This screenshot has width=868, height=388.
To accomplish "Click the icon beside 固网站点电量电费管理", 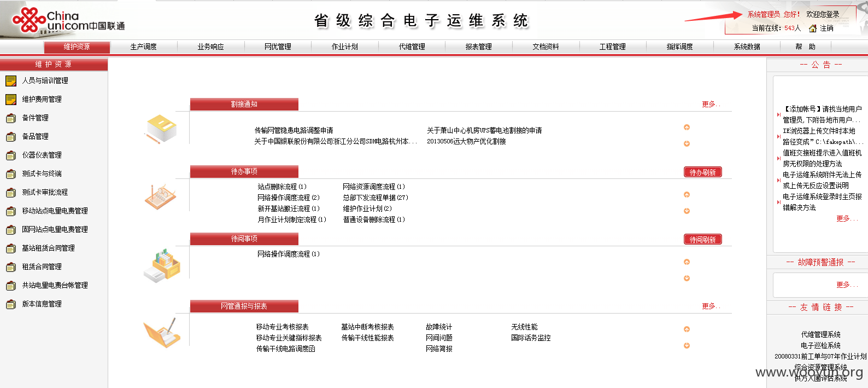I will [x=11, y=230].
